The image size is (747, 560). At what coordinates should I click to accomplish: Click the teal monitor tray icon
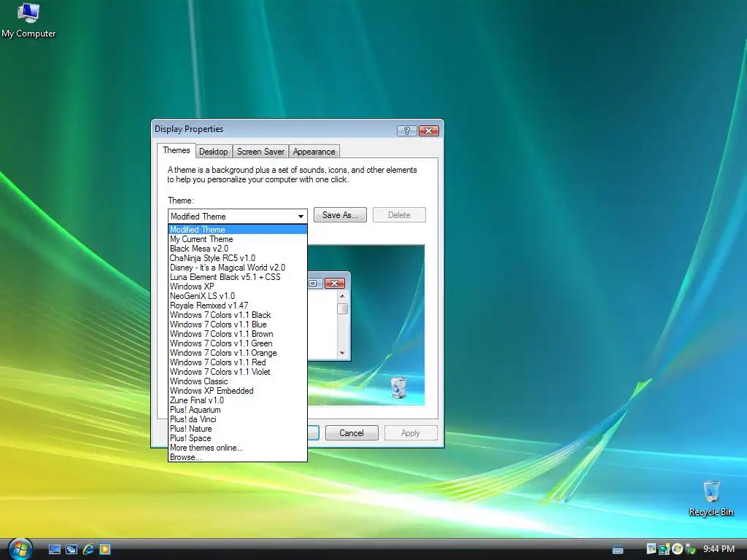(x=664, y=550)
